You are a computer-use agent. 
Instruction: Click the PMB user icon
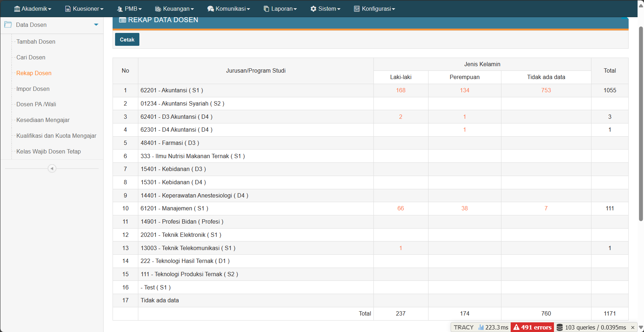[120, 9]
